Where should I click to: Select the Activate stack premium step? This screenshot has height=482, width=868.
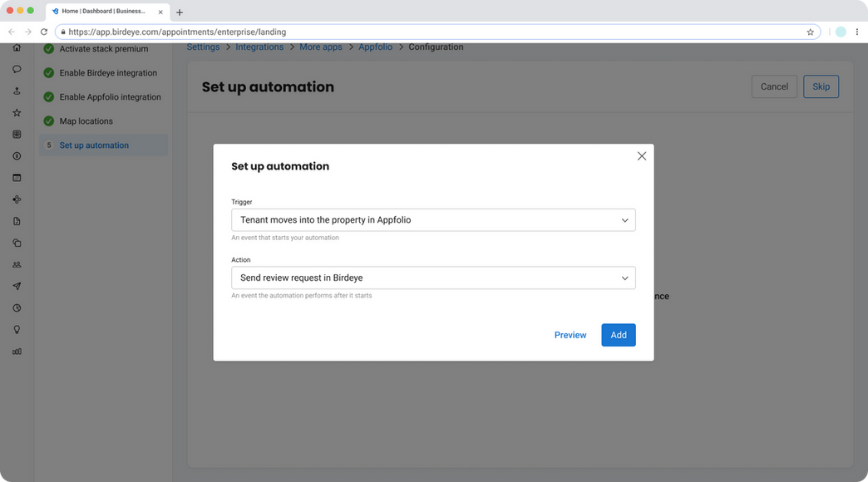(x=104, y=49)
